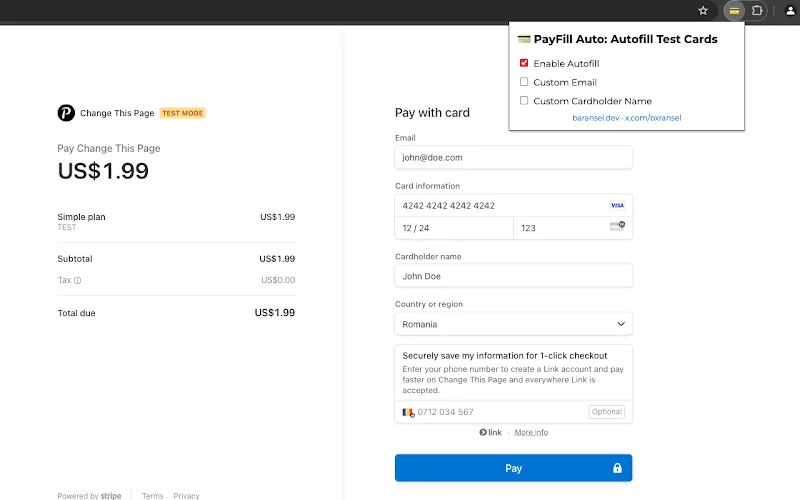This screenshot has height=500, width=800.
Task: Click the Email input field
Action: 513,158
